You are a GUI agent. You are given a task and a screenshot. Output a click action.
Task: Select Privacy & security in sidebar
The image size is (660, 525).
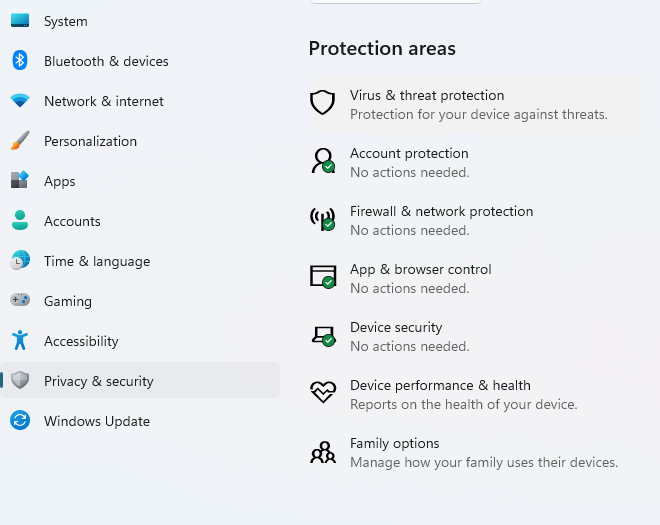click(98, 381)
